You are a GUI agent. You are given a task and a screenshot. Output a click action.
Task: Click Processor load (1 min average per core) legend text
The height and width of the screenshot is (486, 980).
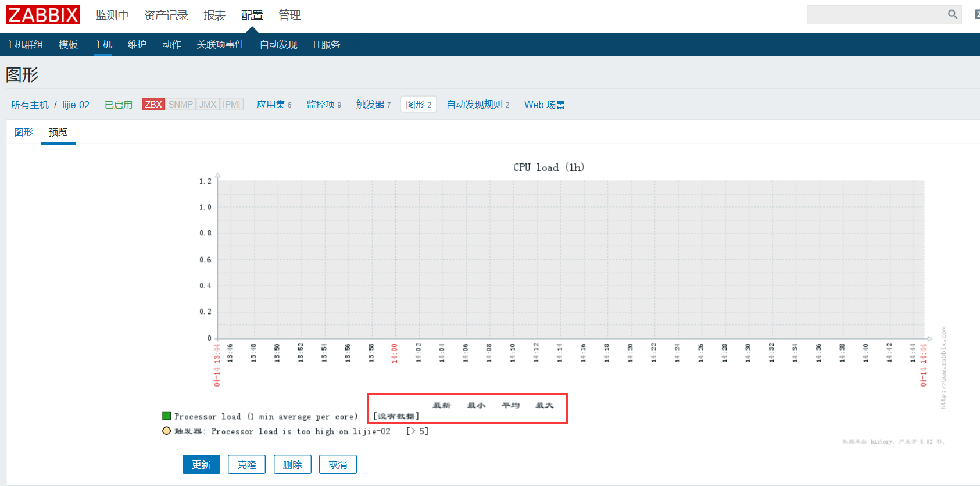[x=266, y=416]
